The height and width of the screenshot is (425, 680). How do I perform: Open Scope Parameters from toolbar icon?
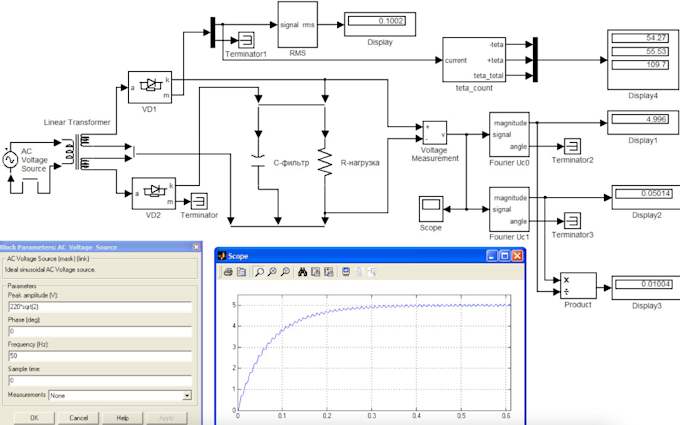pyautogui.click(x=241, y=272)
